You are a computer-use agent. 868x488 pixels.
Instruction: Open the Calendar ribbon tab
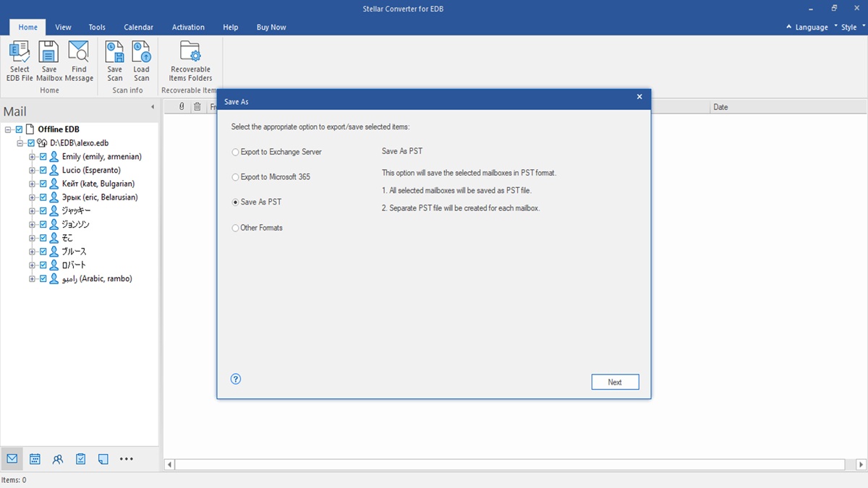coord(138,27)
